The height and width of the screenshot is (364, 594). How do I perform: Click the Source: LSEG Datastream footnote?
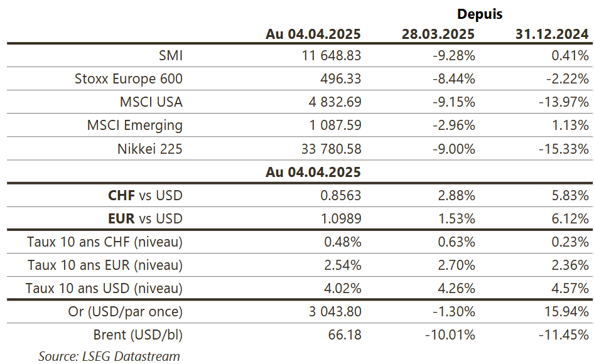(109, 356)
